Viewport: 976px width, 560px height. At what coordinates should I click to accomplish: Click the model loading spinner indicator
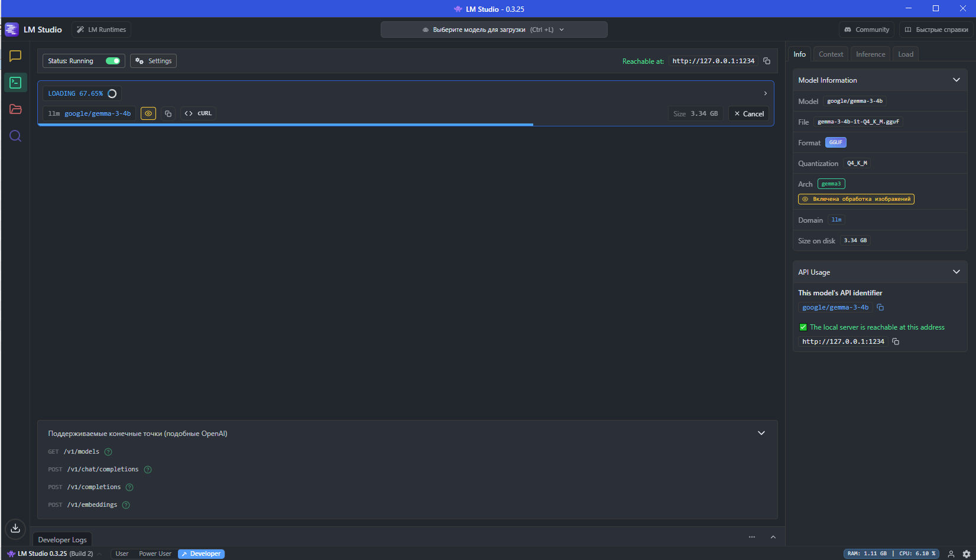click(x=112, y=93)
